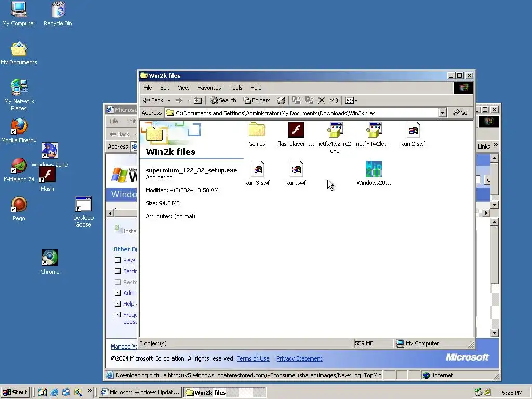Launch Internet Explorer from quick launch
This screenshot has width=532, height=399.
tap(54, 392)
